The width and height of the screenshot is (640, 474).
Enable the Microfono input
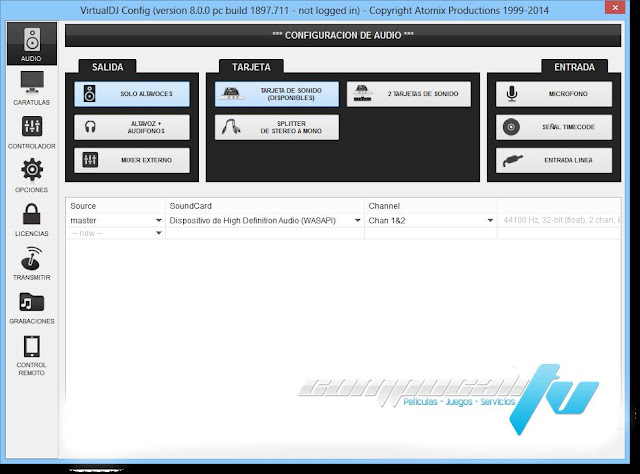coord(554,94)
